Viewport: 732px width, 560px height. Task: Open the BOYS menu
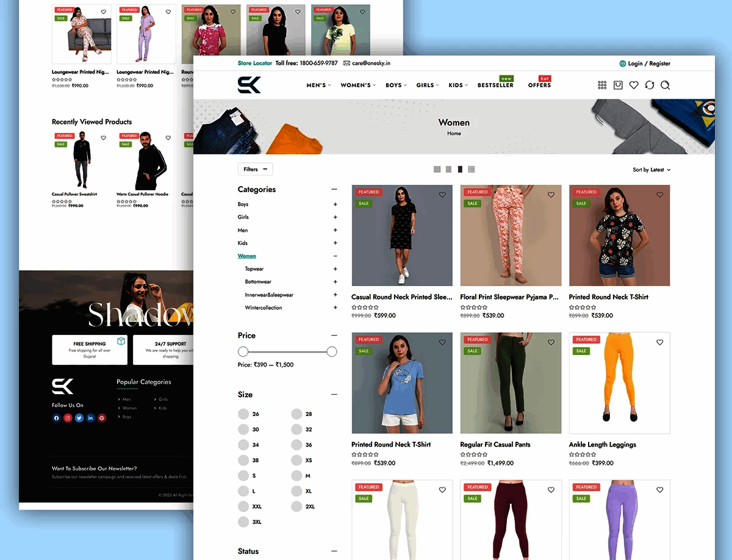[x=396, y=85]
